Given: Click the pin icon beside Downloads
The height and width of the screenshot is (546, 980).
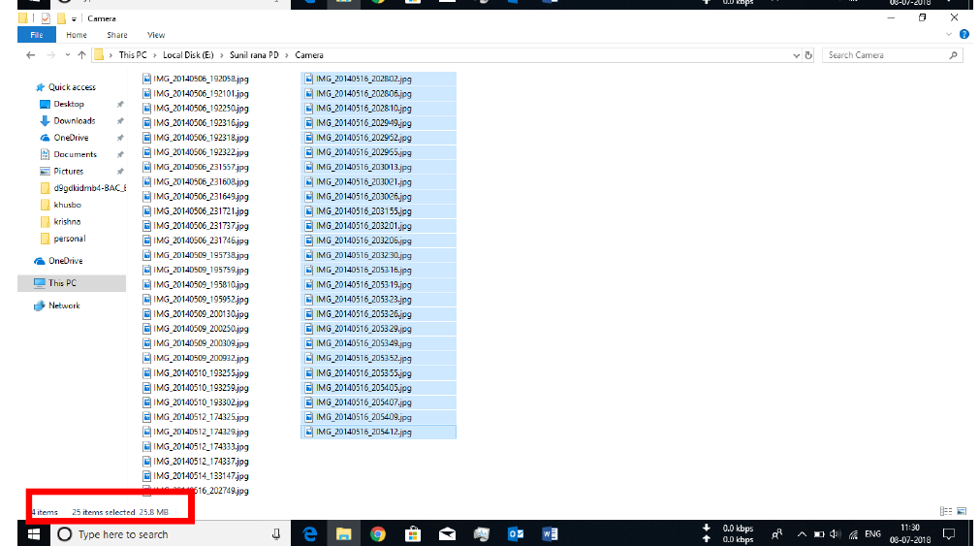Looking at the screenshot, I should coord(120,121).
